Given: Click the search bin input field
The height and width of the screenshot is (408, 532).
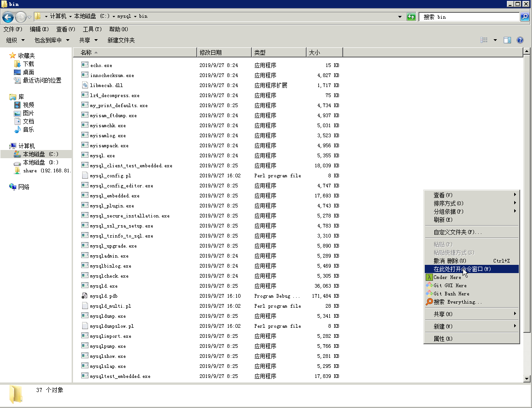Looking at the screenshot, I should pyautogui.click(x=469, y=16).
